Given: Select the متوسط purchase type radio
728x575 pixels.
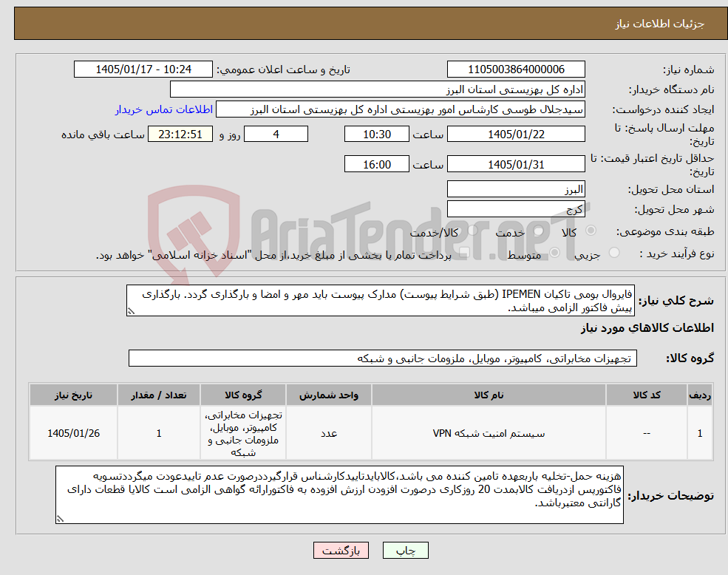Looking at the screenshot, I should [x=555, y=252].
